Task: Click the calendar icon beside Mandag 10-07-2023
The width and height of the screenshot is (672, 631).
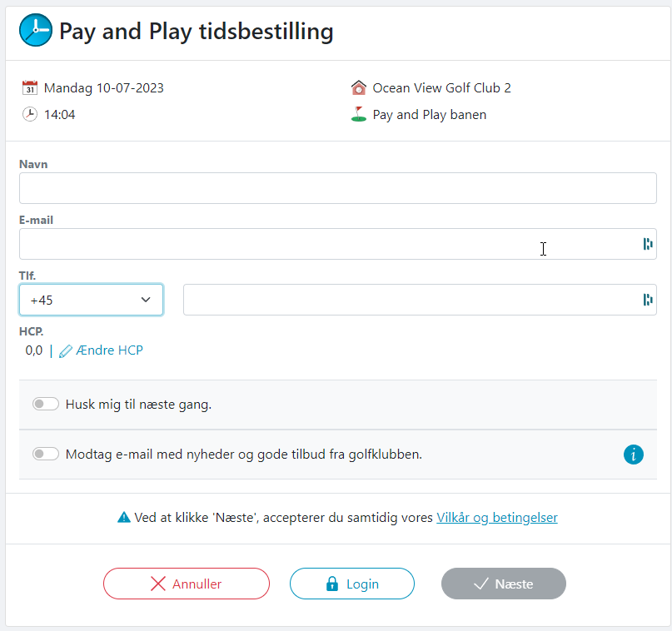Action: (x=30, y=87)
